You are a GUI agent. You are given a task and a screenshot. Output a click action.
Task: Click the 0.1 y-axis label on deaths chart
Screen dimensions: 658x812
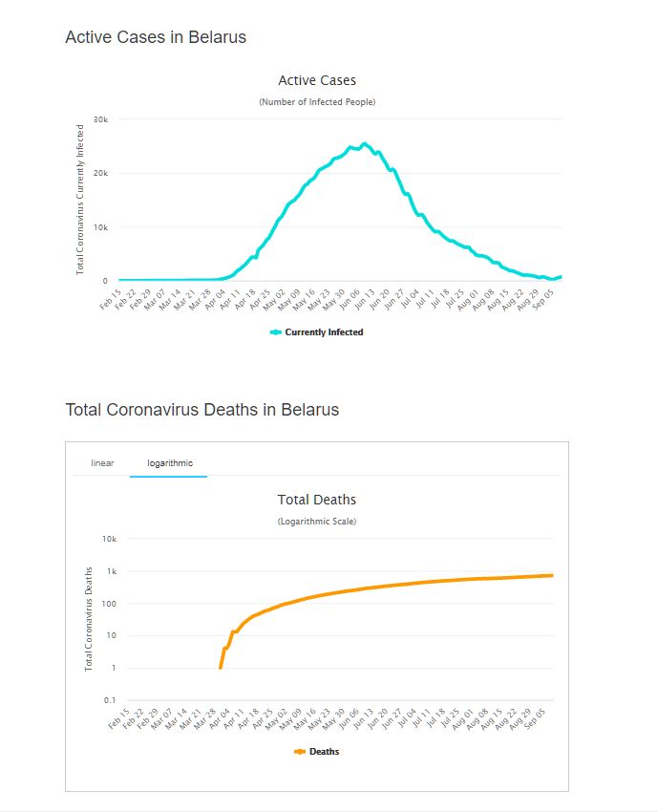[109, 701]
